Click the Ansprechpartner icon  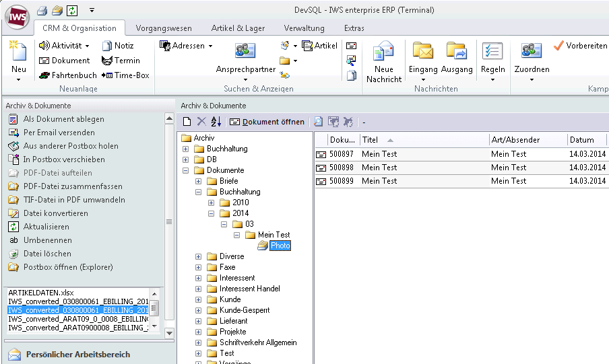pyautogui.click(x=245, y=51)
